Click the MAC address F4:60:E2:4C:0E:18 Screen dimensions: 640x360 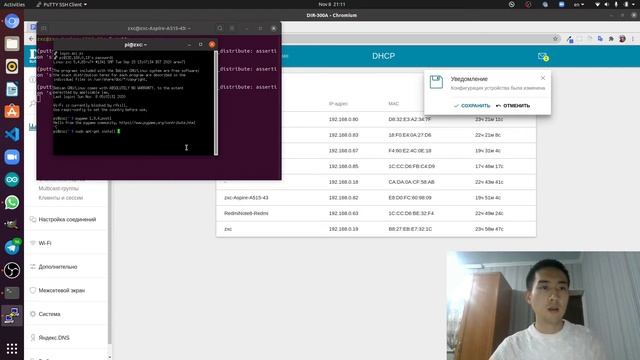[x=409, y=151]
